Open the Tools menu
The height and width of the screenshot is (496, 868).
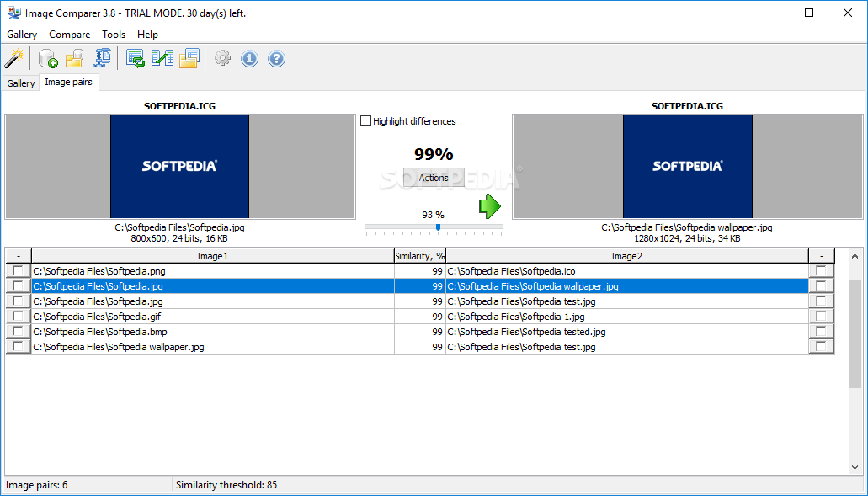(x=114, y=35)
